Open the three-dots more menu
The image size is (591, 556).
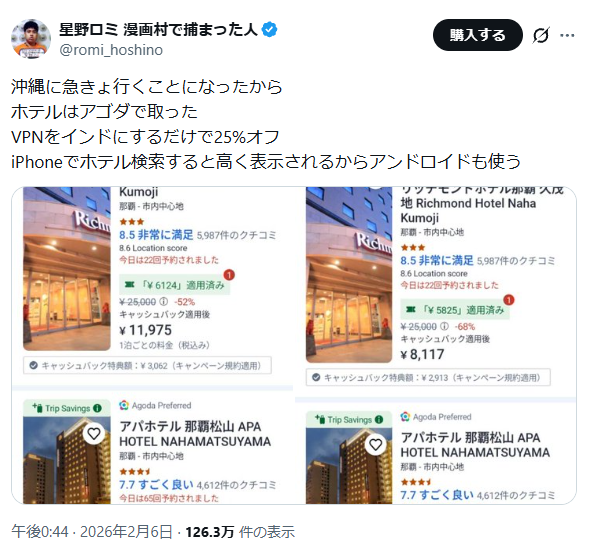(567, 35)
